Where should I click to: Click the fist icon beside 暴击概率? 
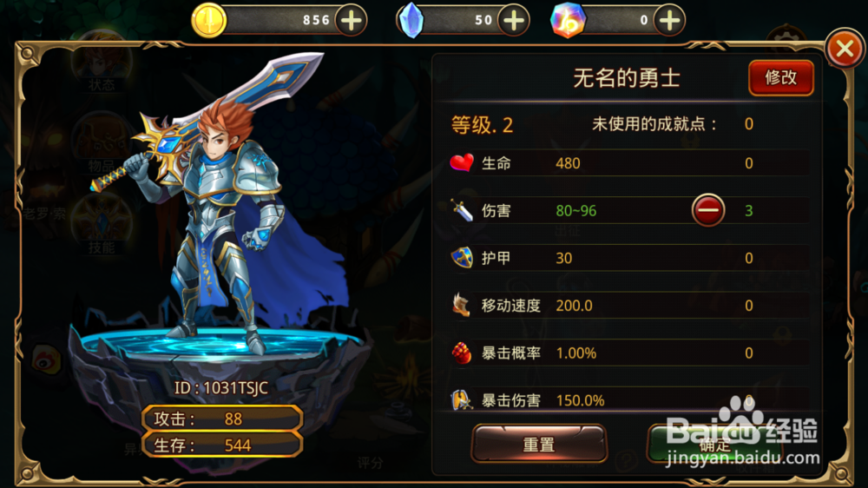tap(462, 353)
